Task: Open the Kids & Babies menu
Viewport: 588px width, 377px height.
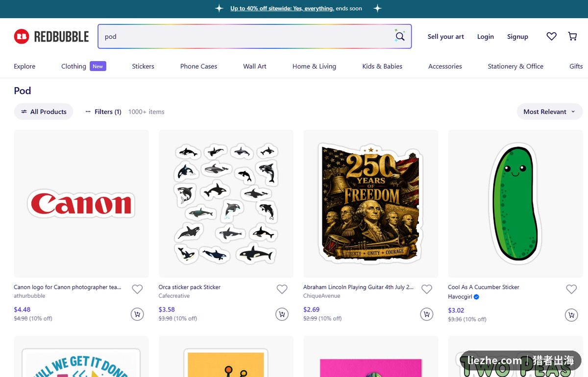Action: tap(382, 66)
